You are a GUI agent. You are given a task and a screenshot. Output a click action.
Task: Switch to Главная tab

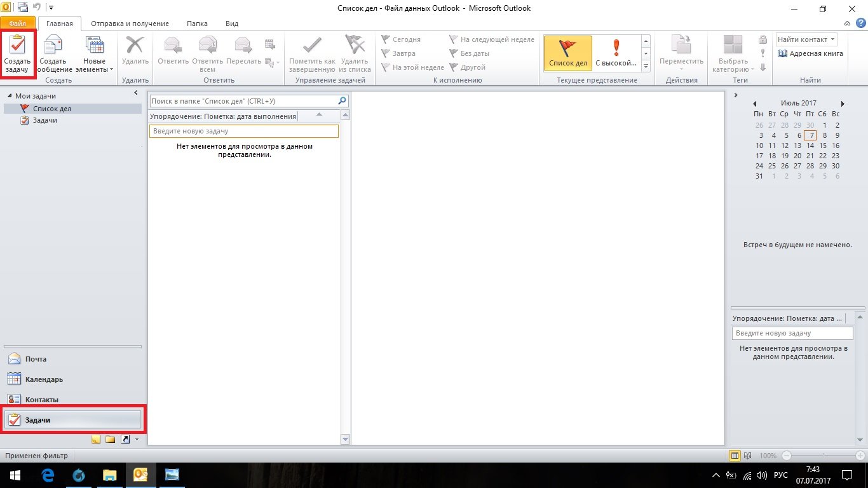click(60, 24)
